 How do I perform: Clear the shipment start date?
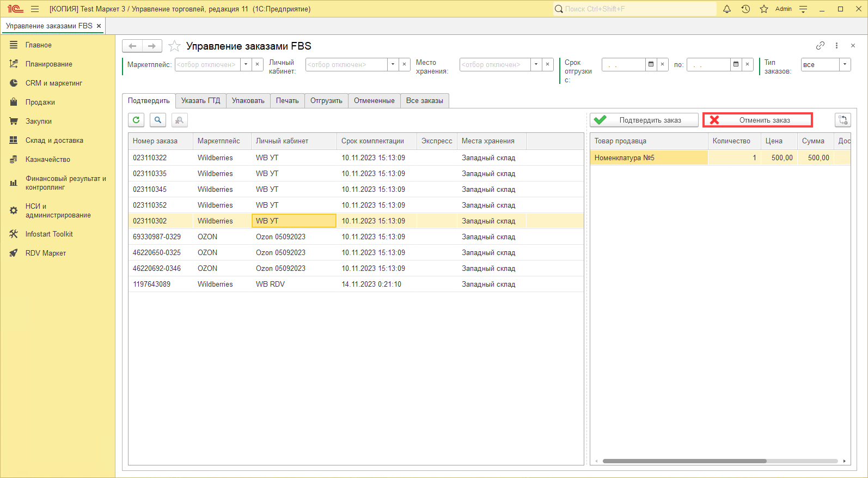click(x=663, y=64)
